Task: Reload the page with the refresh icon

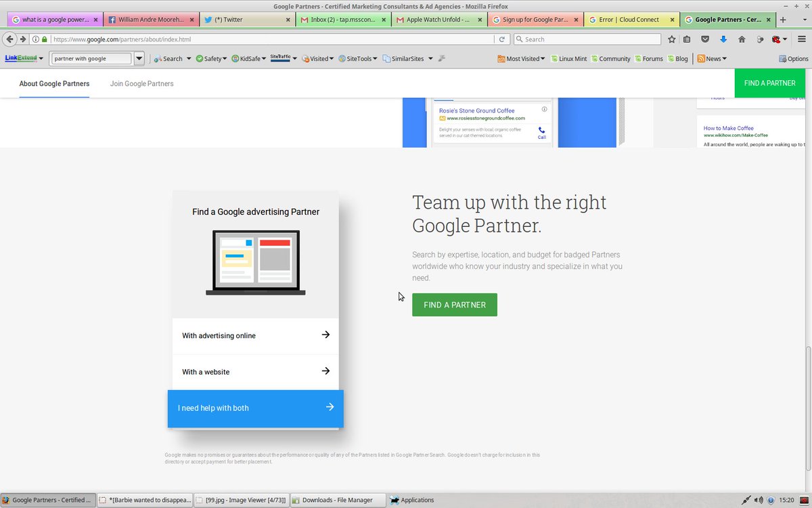Action: point(502,39)
